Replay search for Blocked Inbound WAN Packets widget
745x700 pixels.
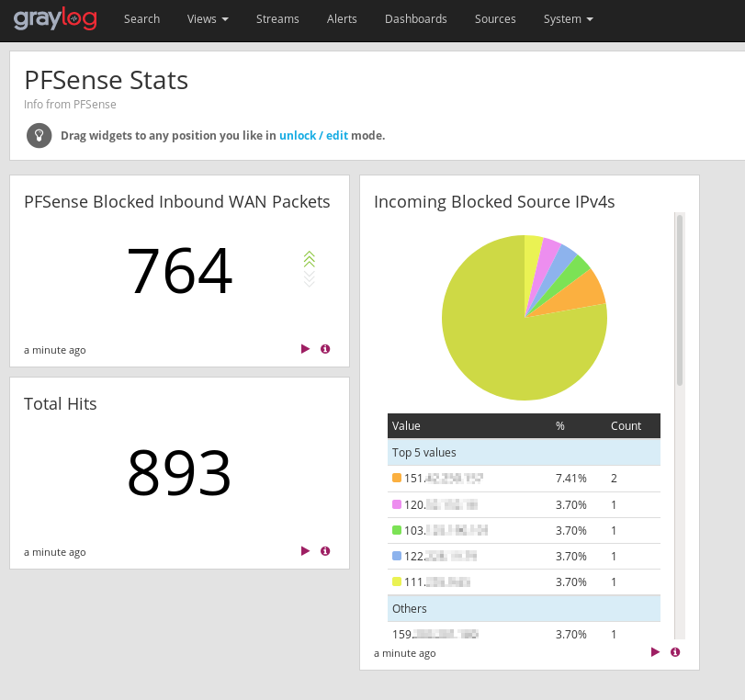click(306, 349)
